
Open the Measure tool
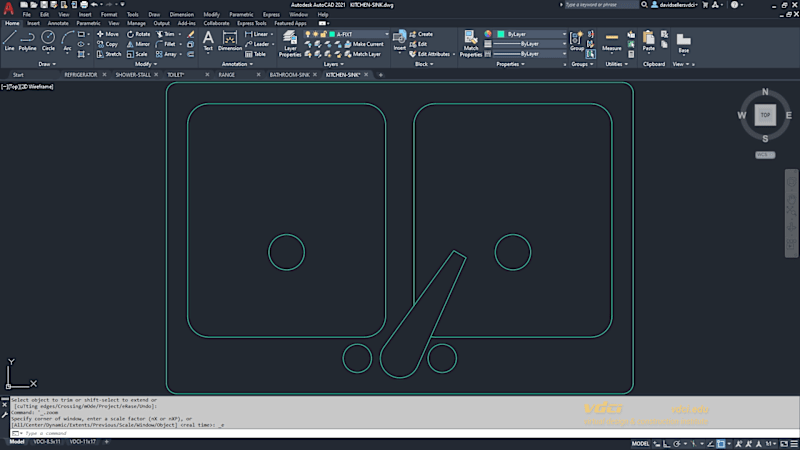pyautogui.click(x=612, y=42)
